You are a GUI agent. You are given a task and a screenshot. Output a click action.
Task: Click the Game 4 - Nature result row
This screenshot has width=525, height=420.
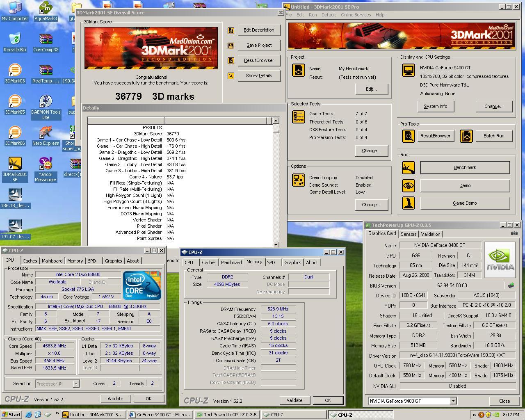coord(180,177)
